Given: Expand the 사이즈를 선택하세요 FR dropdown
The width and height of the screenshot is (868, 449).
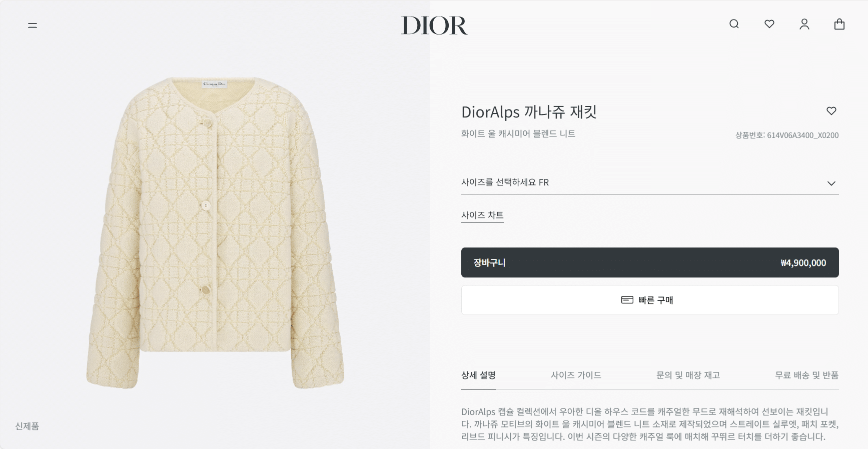Looking at the screenshot, I should tap(650, 182).
